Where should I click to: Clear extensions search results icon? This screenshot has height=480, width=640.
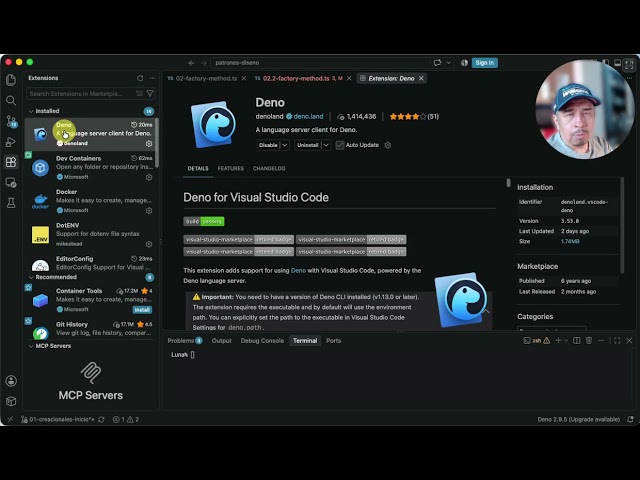pos(140,93)
